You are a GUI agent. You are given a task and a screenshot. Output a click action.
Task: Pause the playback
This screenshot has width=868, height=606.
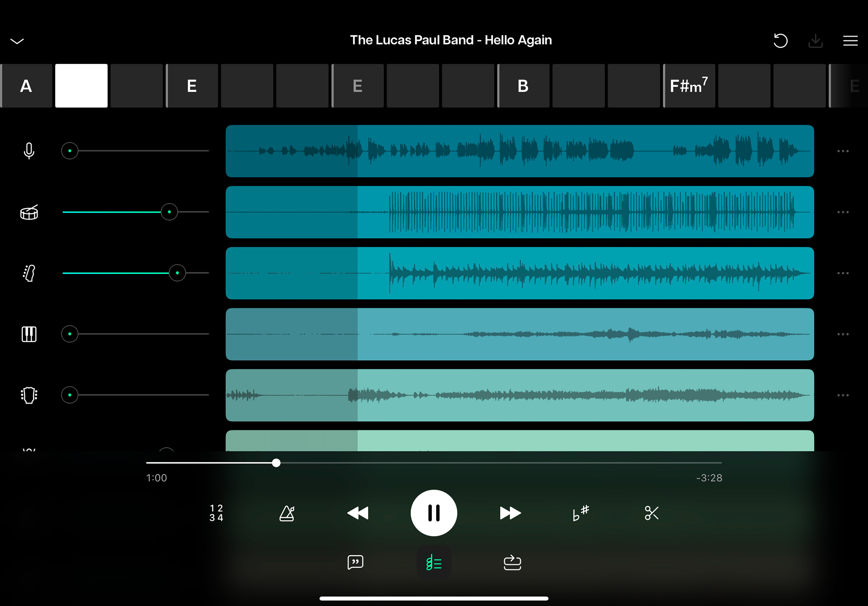click(x=434, y=513)
